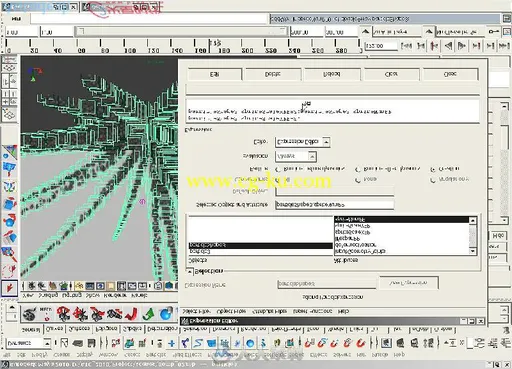Screen dimensions: 512x369
Task: Click the Default object input field
Action: point(335,192)
